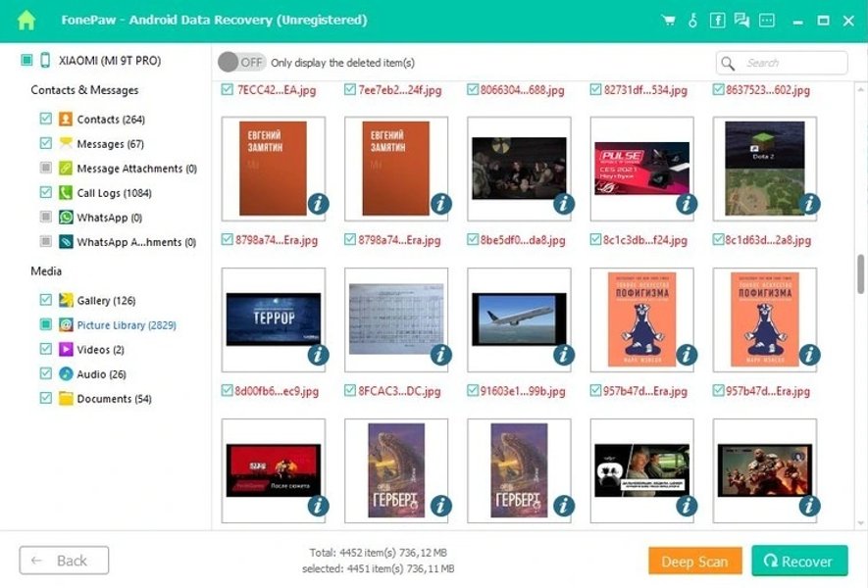Open the Facebook share icon
Viewport: 868px width, 588px height.
click(717, 20)
